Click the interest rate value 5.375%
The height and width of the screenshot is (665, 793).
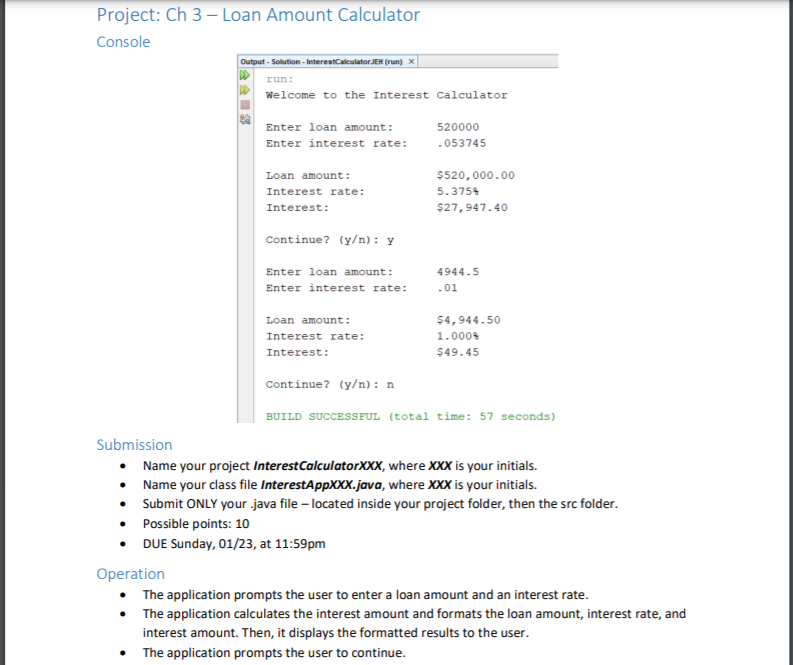[x=458, y=192]
